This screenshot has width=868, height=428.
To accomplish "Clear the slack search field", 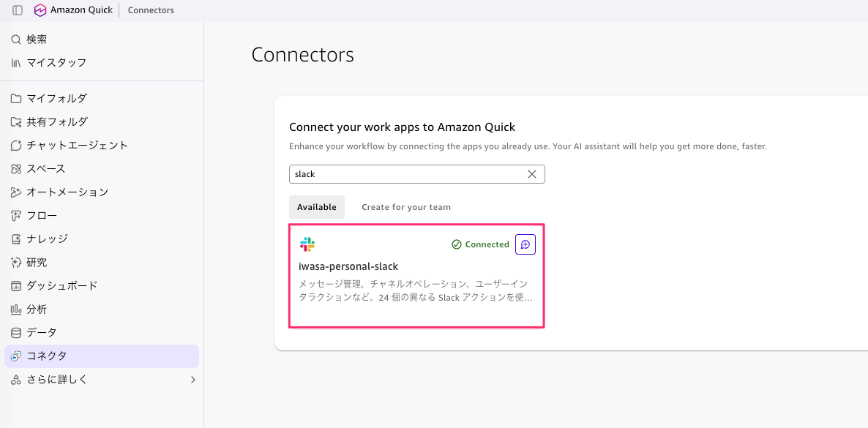I will coord(532,174).
